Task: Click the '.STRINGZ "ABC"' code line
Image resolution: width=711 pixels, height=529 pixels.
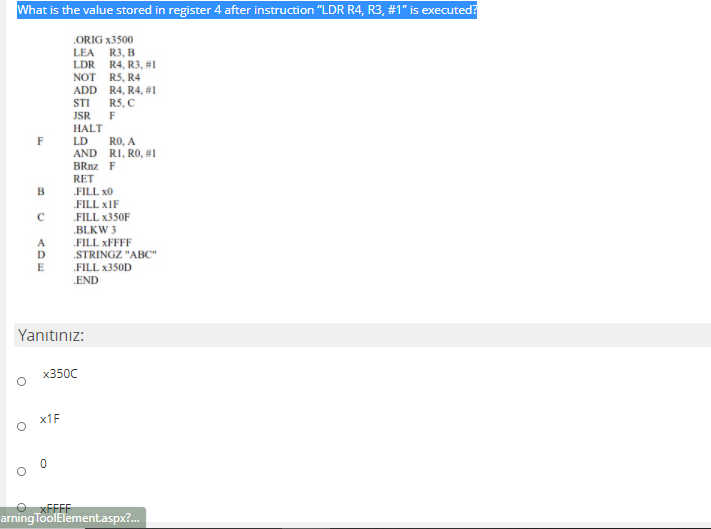Action: [x=115, y=255]
